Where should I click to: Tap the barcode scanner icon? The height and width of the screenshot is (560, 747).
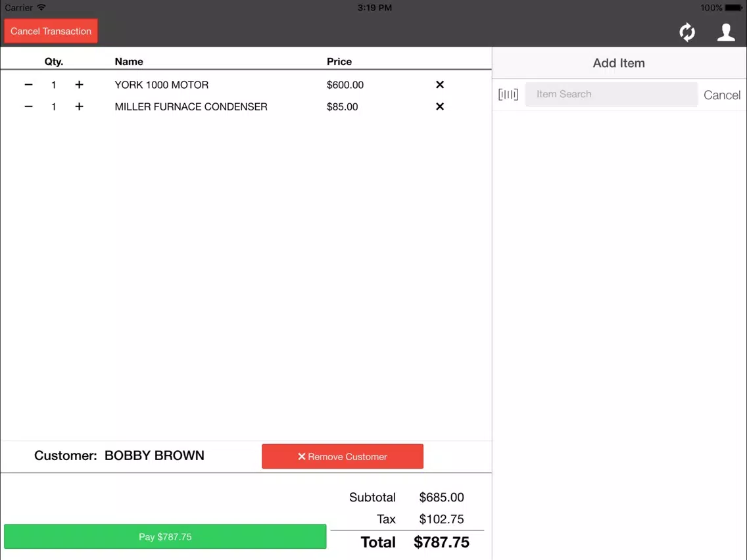click(508, 94)
